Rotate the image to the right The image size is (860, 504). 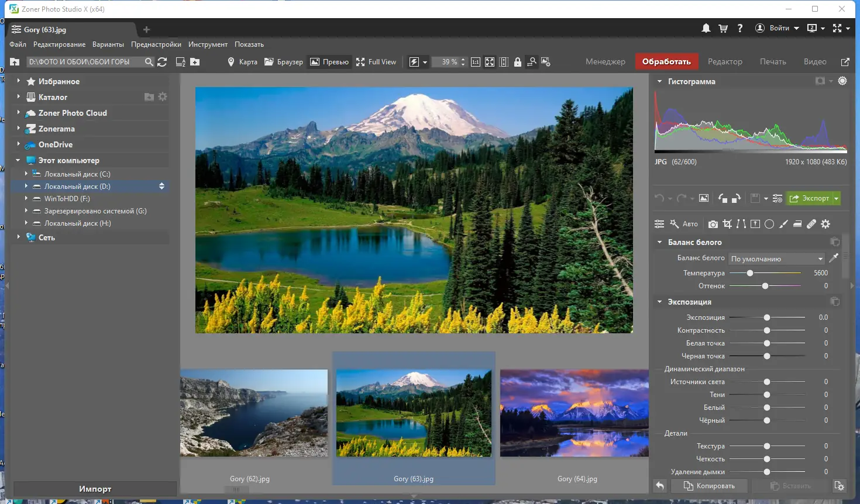tap(737, 198)
